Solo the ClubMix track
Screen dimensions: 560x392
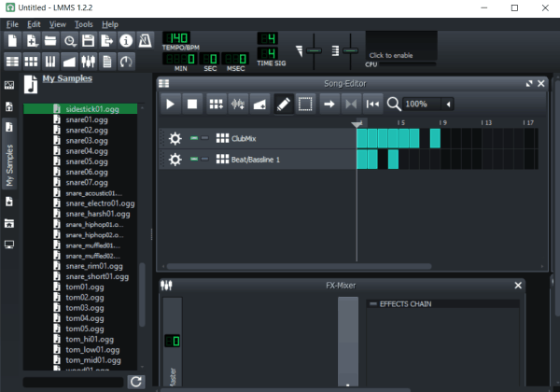(x=204, y=138)
